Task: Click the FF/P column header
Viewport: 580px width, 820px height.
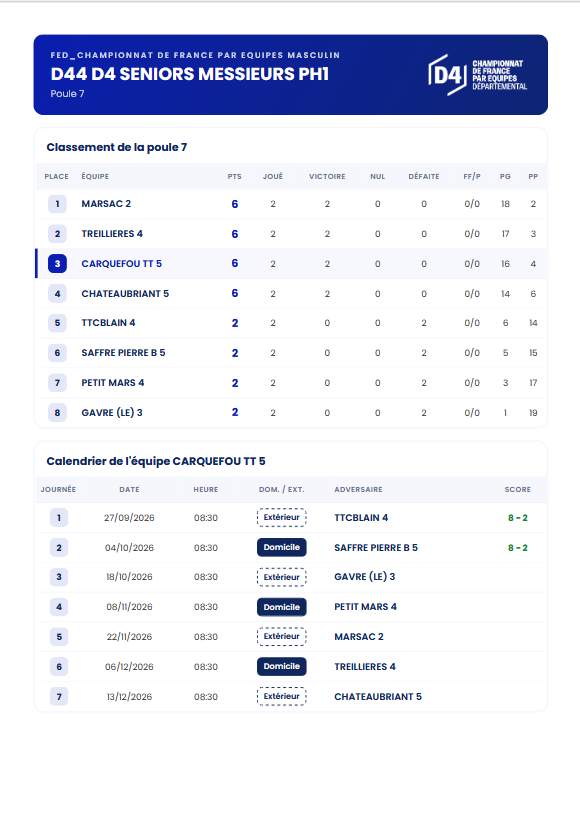Action: point(472,176)
